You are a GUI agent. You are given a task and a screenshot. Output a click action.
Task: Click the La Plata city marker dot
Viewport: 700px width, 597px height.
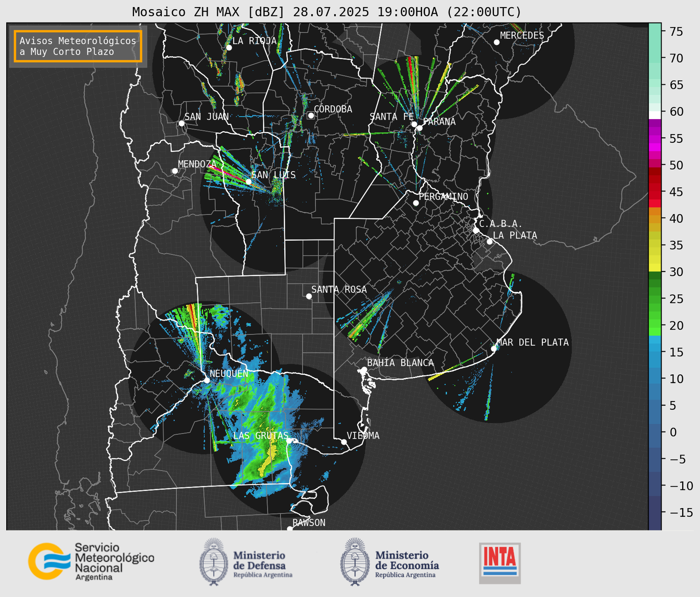coord(490,242)
